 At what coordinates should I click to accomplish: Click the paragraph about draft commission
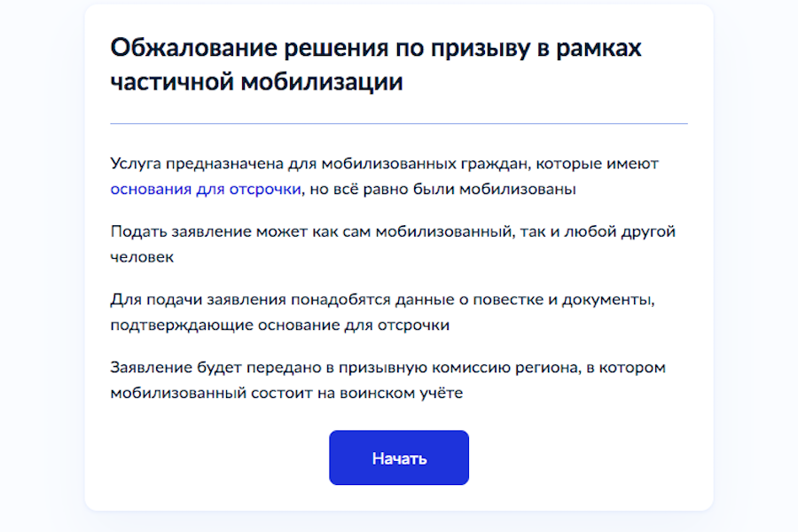tap(387, 379)
